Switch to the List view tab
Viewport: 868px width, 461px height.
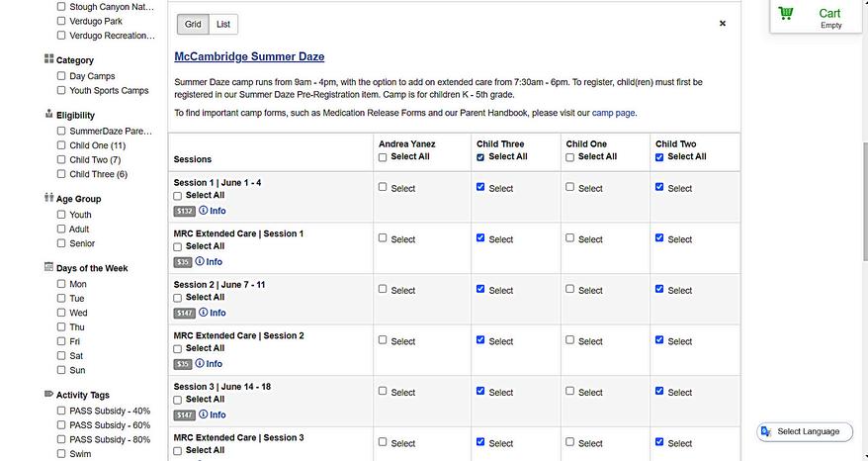pos(223,24)
